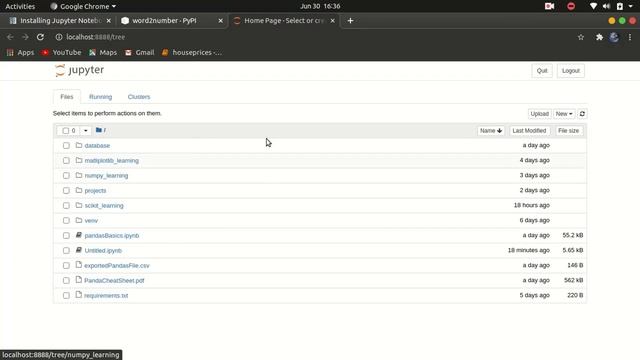Toggle the select-all checkbox

pyautogui.click(x=66, y=131)
